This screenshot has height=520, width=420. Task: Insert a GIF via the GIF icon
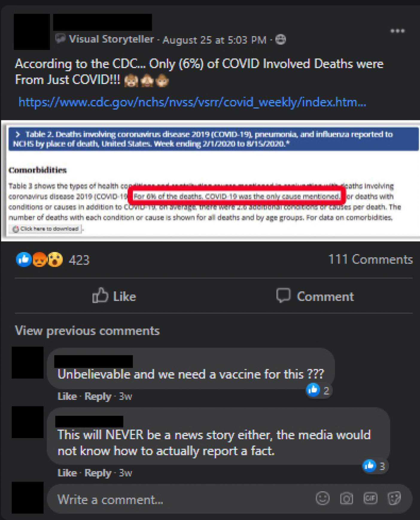coord(370,498)
